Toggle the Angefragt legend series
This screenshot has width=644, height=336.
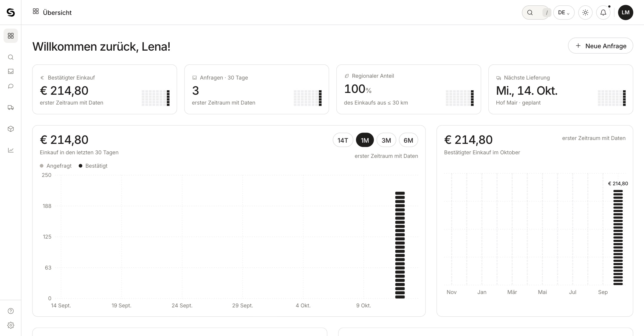[56, 166]
